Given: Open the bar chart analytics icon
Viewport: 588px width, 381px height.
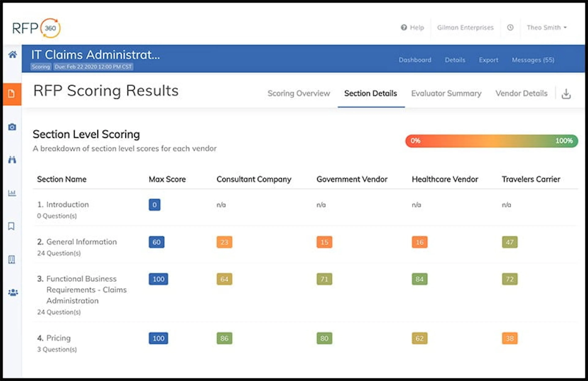Looking at the screenshot, I should pyautogui.click(x=12, y=193).
